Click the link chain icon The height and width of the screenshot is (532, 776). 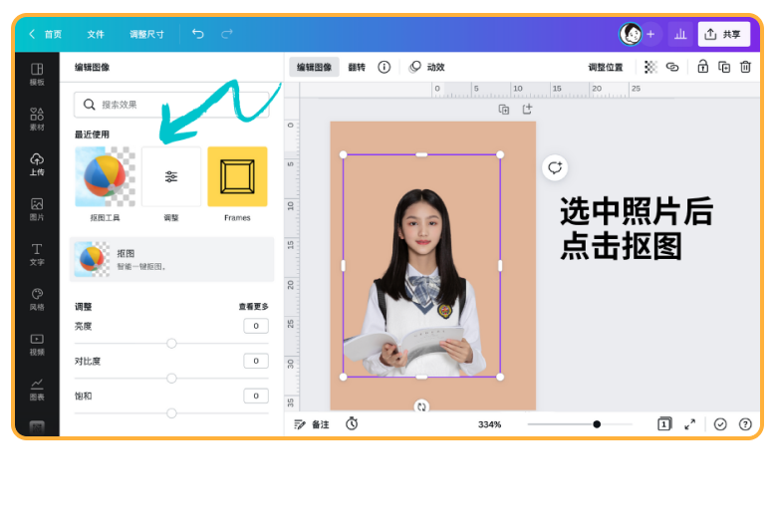[x=672, y=67]
